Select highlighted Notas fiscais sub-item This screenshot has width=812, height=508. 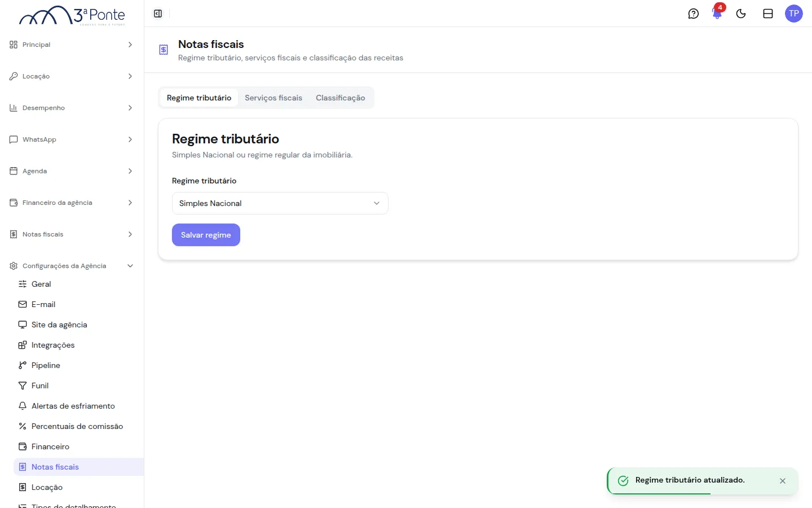coord(78,467)
